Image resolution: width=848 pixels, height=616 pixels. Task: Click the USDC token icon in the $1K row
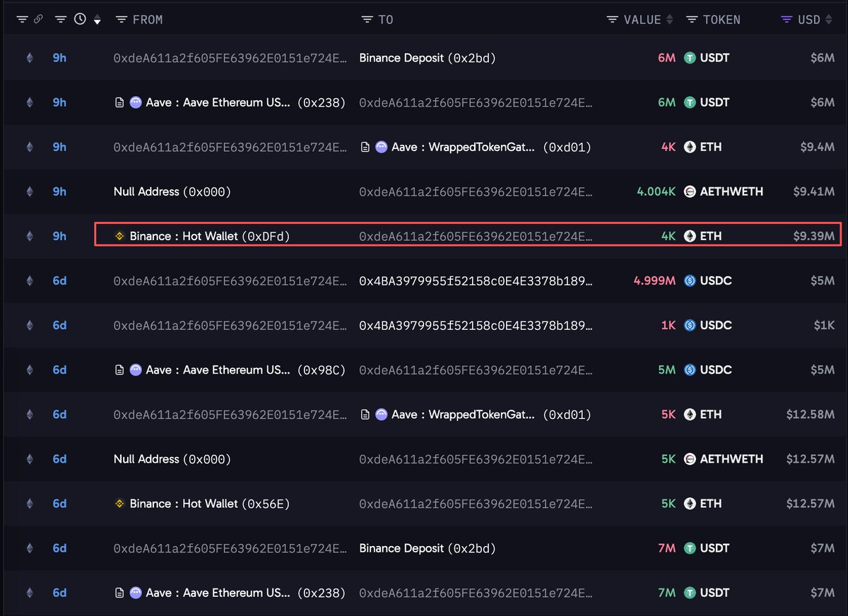(x=690, y=325)
